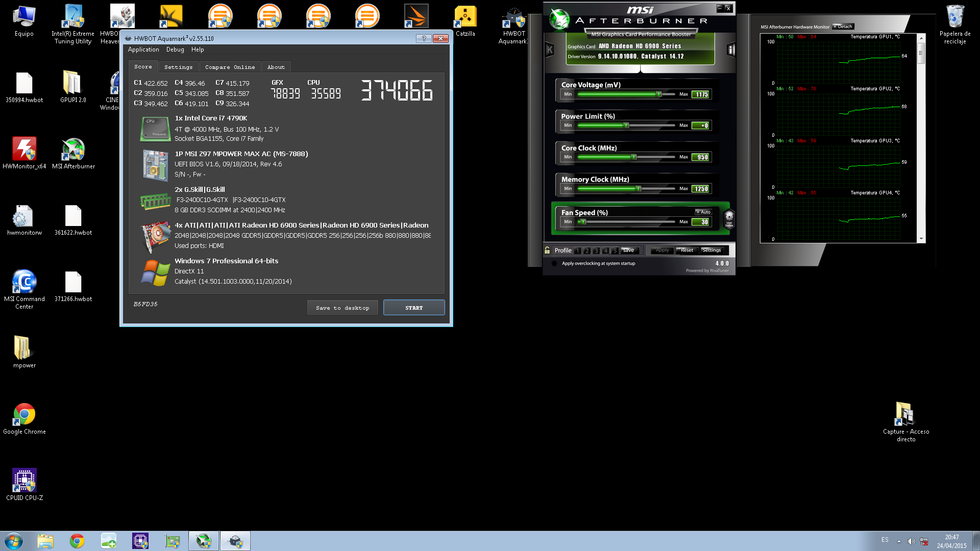Detach the Afterburner Hardware Monitor
Image resolution: width=980 pixels, height=551 pixels.
[x=843, y=27]
